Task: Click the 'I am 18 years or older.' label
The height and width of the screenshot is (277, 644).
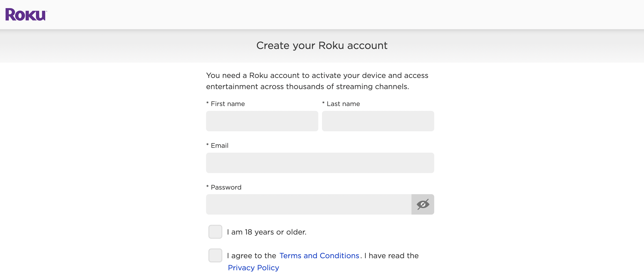Action: tap(267, 232)
